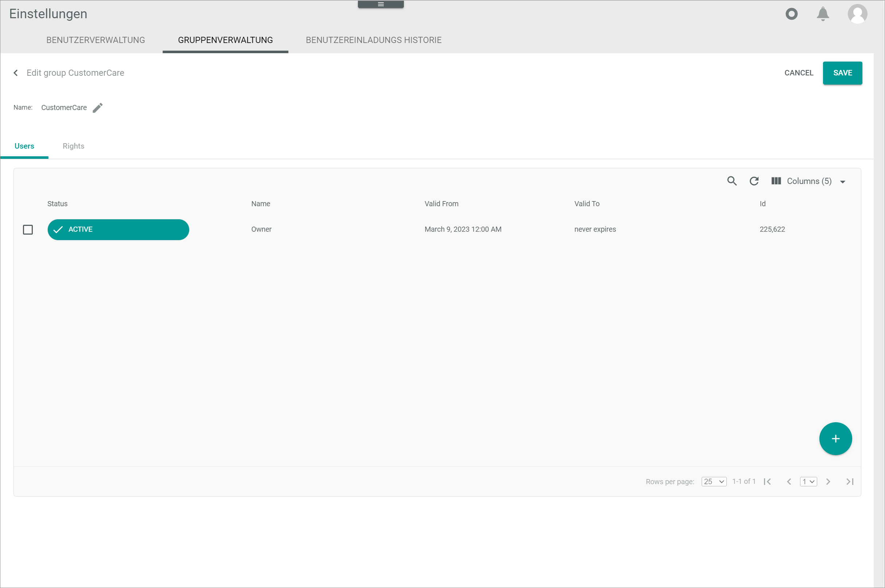Jump to the first page of results
This screenshot has width=885, height=588.
(767, 482)
